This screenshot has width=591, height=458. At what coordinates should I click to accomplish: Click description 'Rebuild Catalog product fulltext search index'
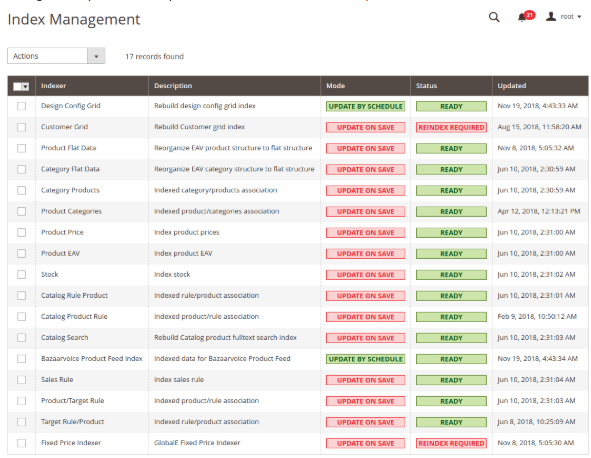click(225, 338)
